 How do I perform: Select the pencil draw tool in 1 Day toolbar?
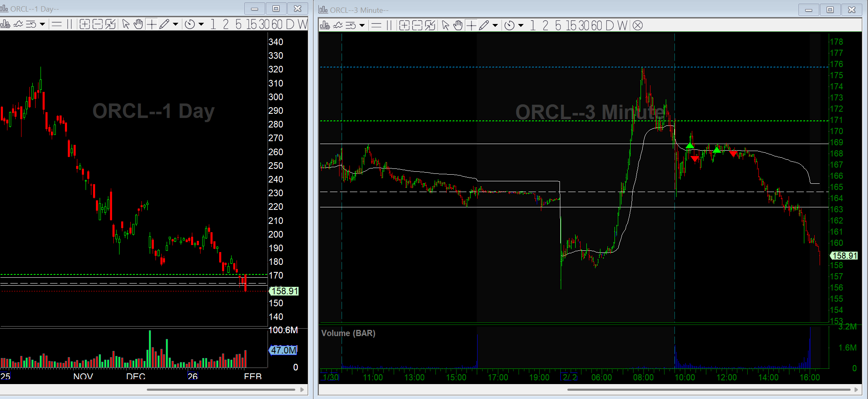(x=164, y=24)
